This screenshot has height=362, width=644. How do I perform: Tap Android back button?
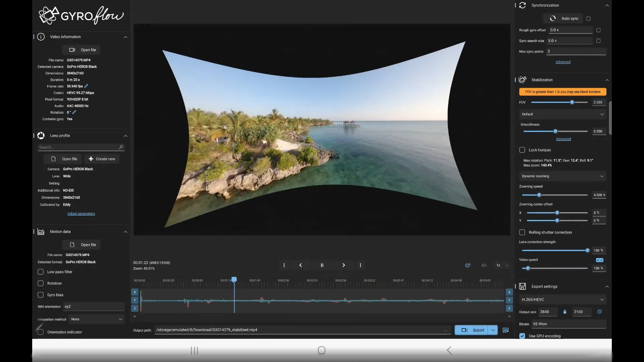click(x=449, y=351)
